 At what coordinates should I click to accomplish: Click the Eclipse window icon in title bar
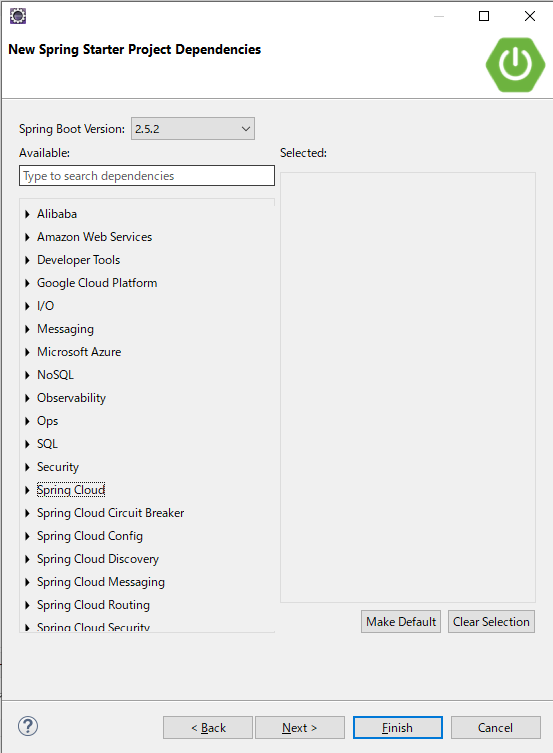(x=18, y=16)
